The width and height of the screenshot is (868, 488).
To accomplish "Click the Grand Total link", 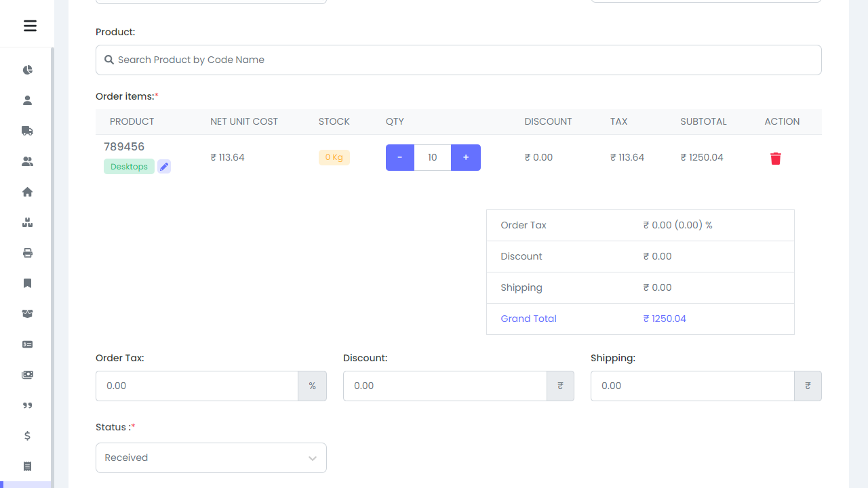I will coord(528,319).
